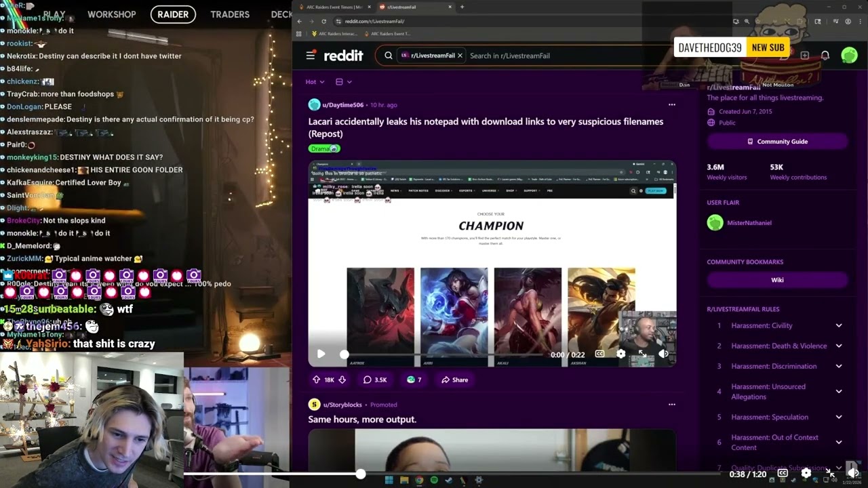Open Windows Start button in taskbar
Viewport: 868px width, 488px height.
tap(389, 481)
